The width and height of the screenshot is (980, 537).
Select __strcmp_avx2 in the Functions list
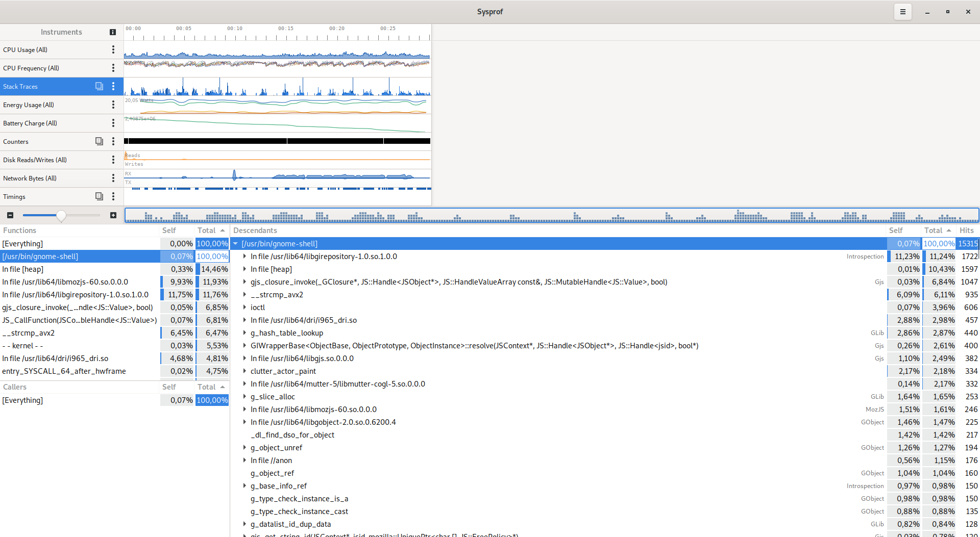pos(114,333)
